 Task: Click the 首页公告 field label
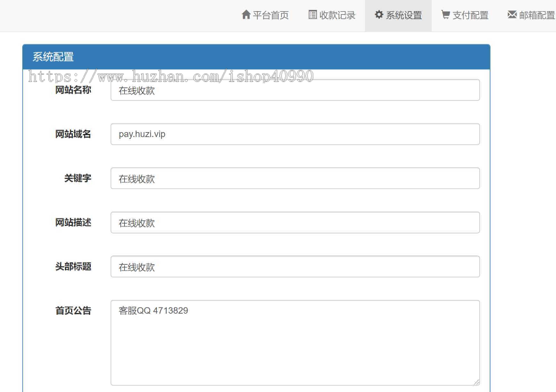(x=73, y=311)
